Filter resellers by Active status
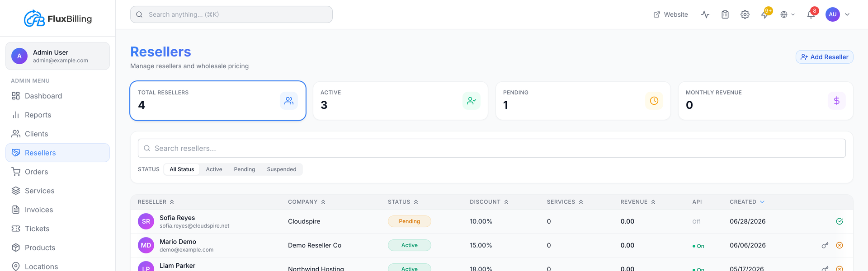 coord(214,169)
